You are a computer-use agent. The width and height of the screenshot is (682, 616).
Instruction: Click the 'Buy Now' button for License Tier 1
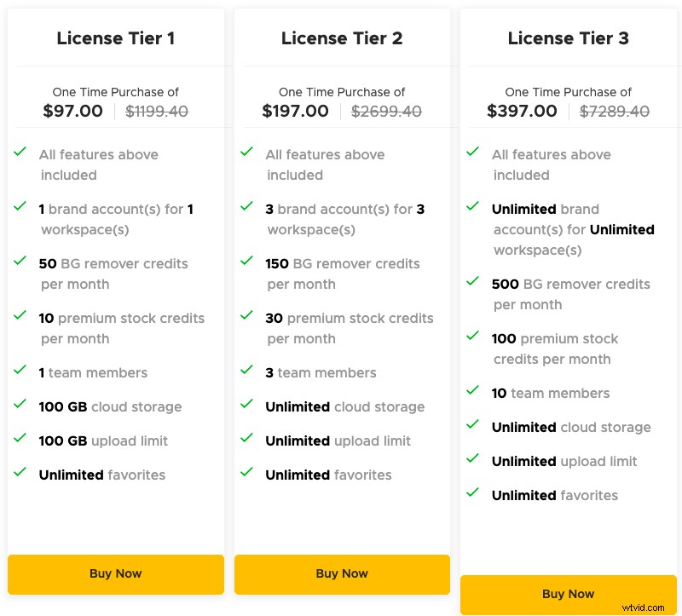pos(115,574)
